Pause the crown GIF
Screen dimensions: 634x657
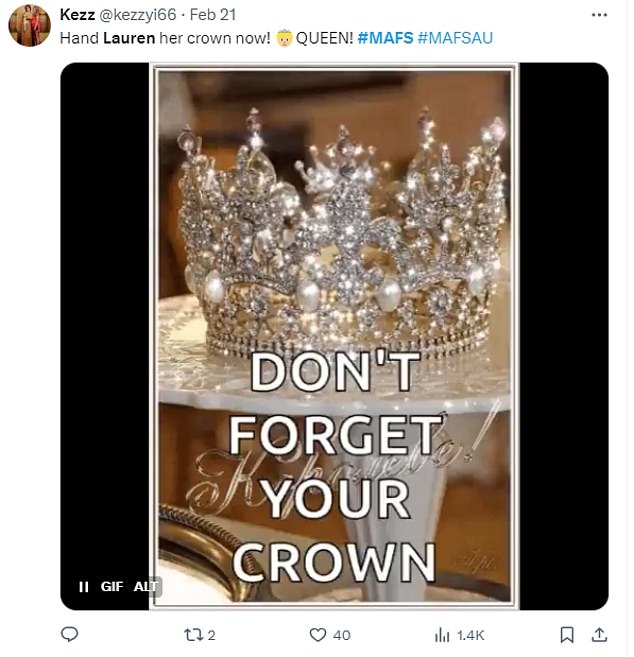pos(84,587)
